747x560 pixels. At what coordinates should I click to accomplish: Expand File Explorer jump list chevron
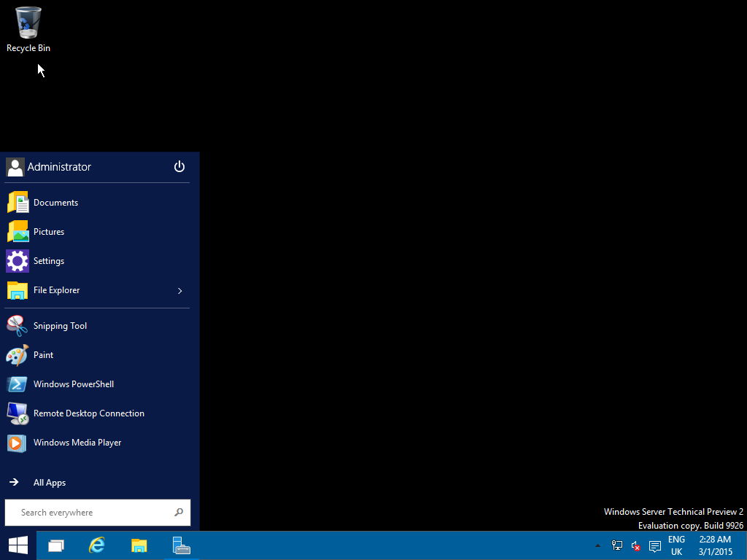(x=179, y=290)
